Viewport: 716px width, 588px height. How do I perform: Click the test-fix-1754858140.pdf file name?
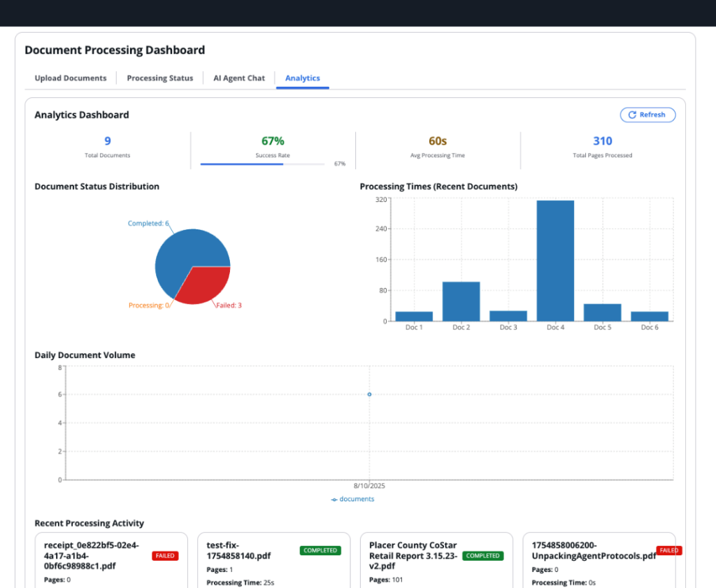tap(238, 550)
